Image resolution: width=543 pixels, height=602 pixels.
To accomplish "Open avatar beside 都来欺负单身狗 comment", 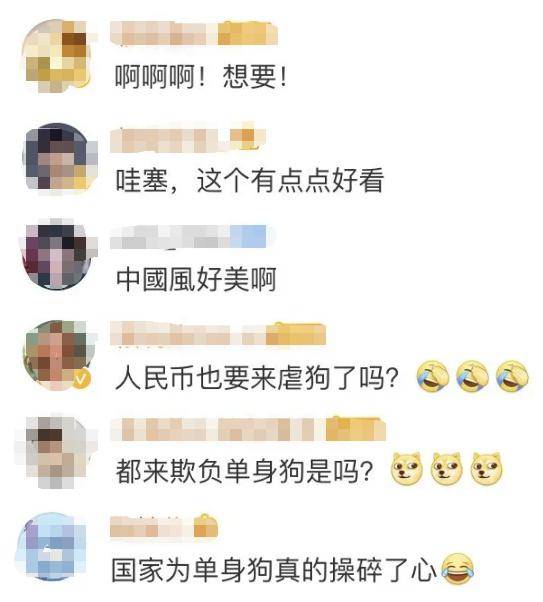I will pos(58,452).
